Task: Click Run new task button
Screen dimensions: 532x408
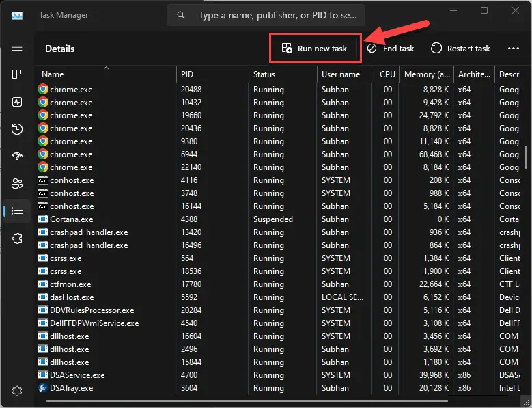Action: pyautogui.click(x=315, y=49)
